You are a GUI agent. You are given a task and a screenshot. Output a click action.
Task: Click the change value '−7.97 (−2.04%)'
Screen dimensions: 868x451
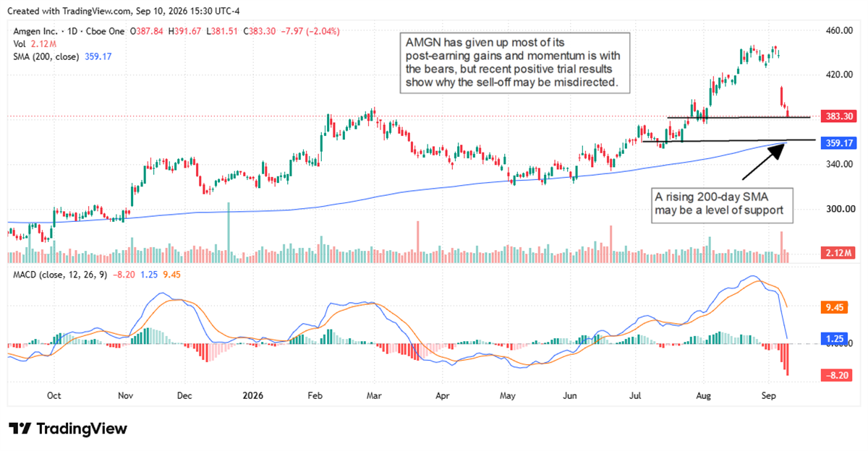pos(311,31)
